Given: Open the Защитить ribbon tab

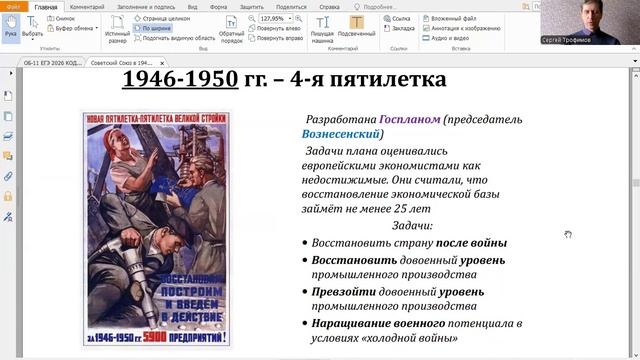Looking at the screenshot, I should click(251, 7).
